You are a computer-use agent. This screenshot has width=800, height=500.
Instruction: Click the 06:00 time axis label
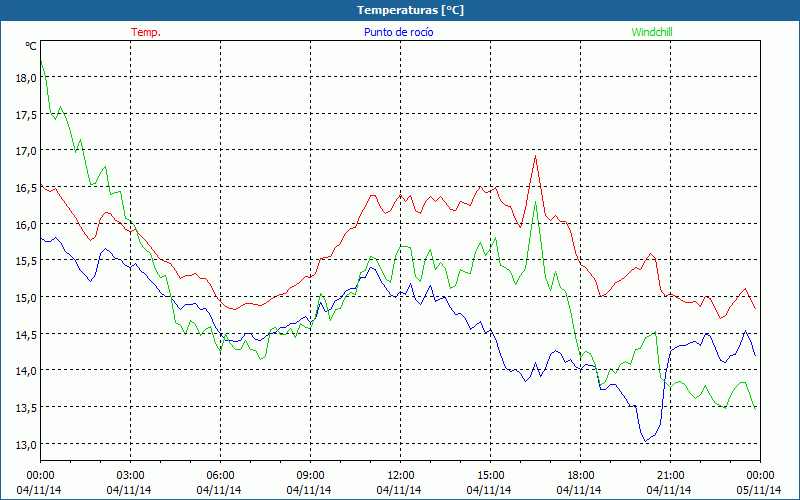coord(220,476)
